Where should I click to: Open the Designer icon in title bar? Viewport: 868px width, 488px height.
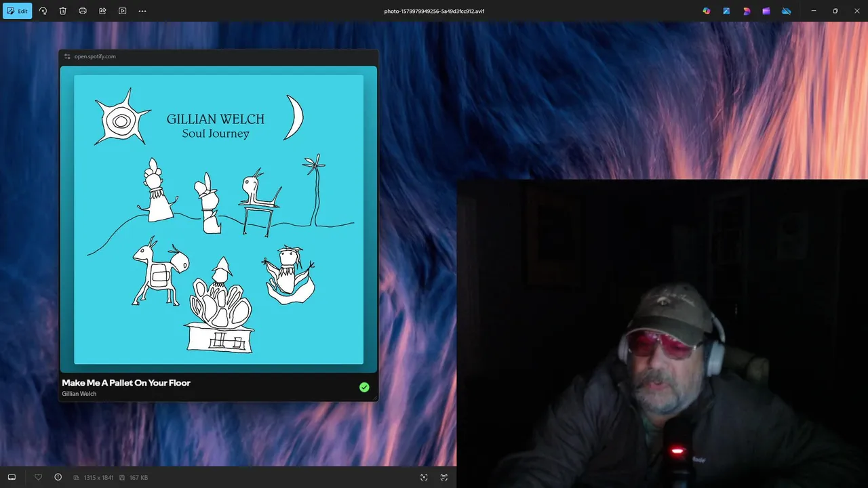(x=747, y=11)
